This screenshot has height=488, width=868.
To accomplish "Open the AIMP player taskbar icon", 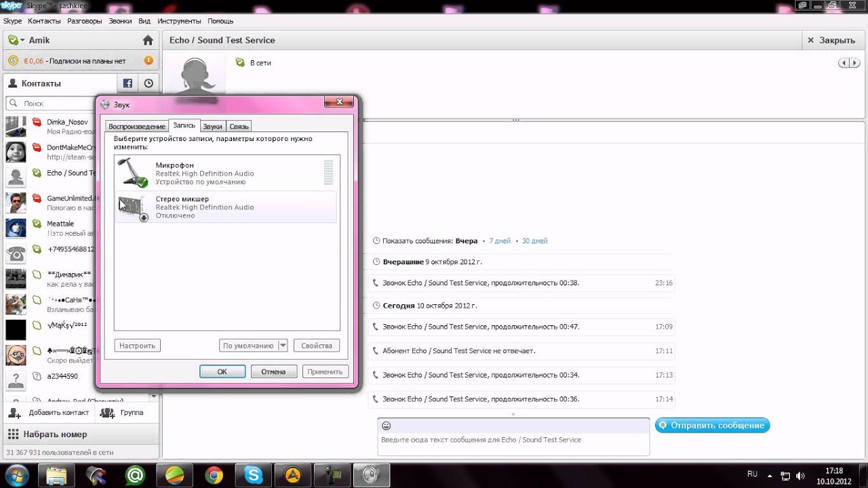I will coord(293,475).
